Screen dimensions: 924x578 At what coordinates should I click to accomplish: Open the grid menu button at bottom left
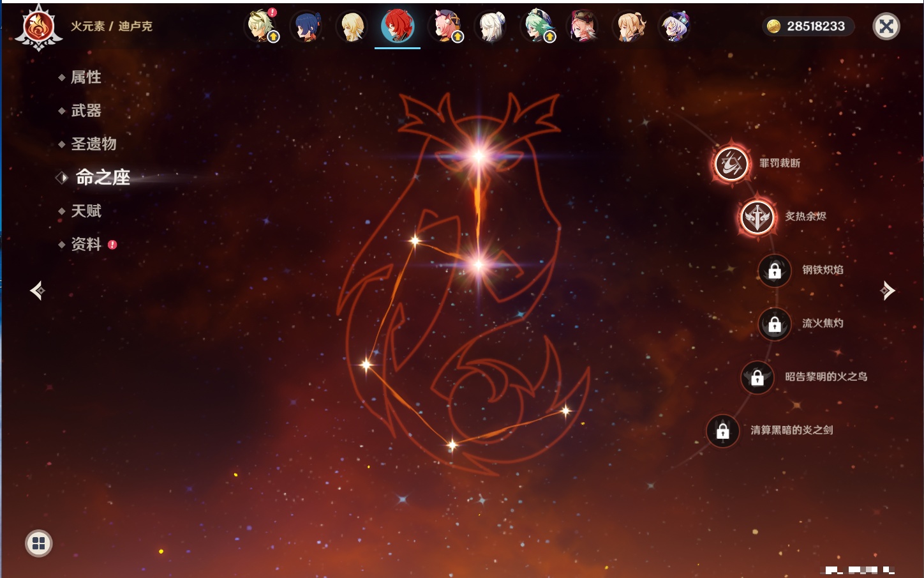(x=39, y=544)
